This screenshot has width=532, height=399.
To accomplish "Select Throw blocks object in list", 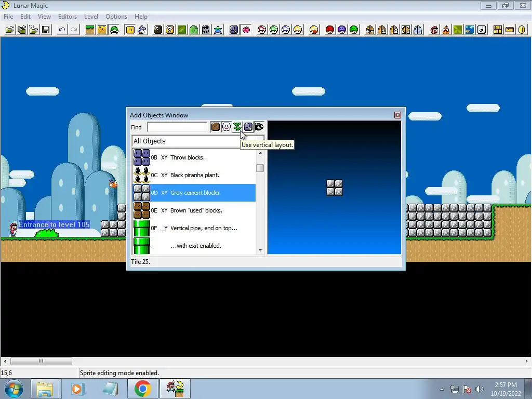I will tap(194, 157).
